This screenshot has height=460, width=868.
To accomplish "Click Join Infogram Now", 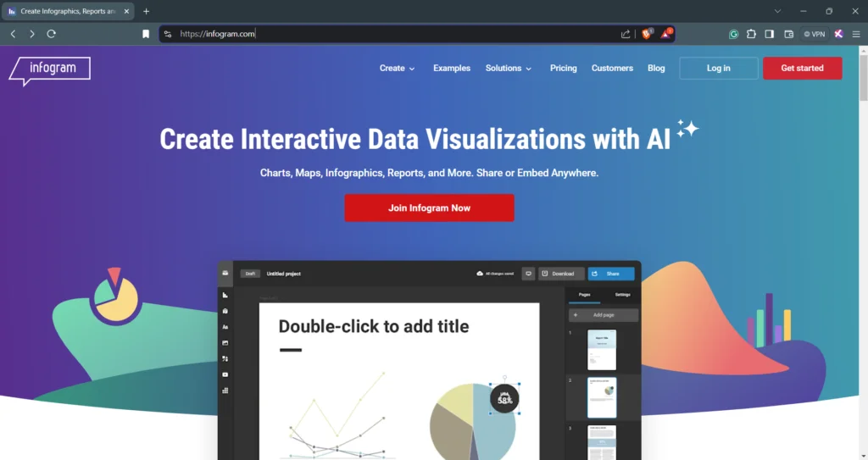I will pos(429,208).
